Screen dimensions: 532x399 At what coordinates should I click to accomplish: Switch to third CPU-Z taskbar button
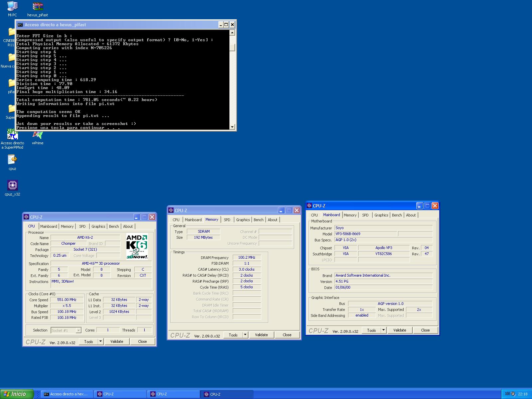pyautogui.click(x=226, y=394)
